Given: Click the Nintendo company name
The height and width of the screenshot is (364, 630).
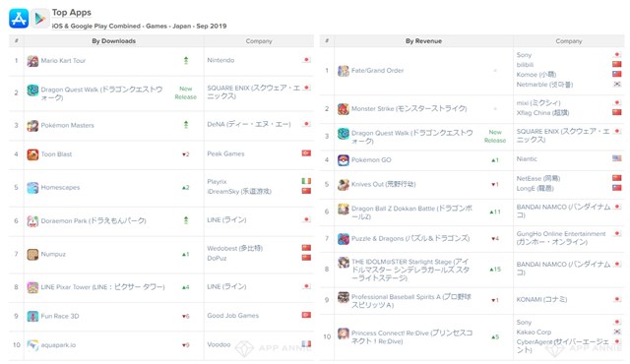Looking at the screenshot, I should coord(220,60).
